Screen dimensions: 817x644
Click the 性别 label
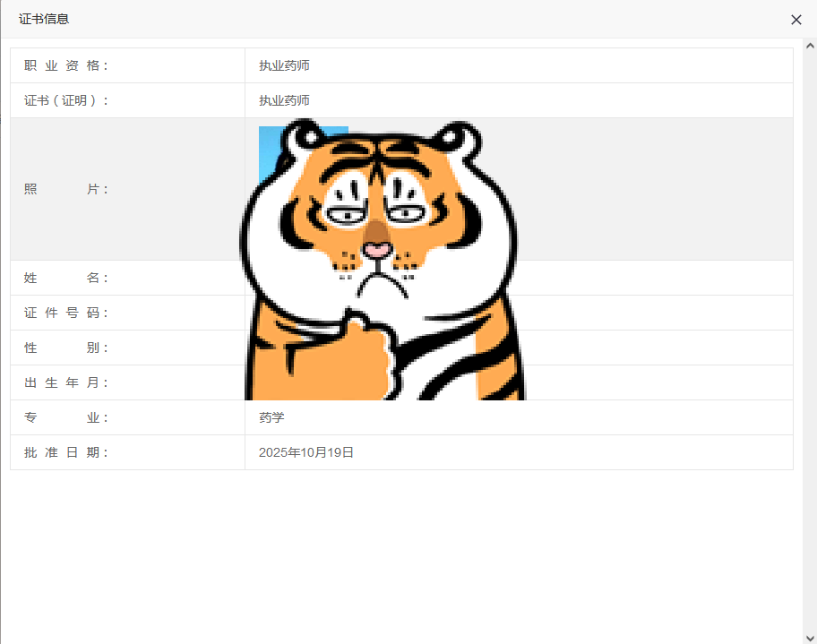pyautogui.click(x=66, y=348)
